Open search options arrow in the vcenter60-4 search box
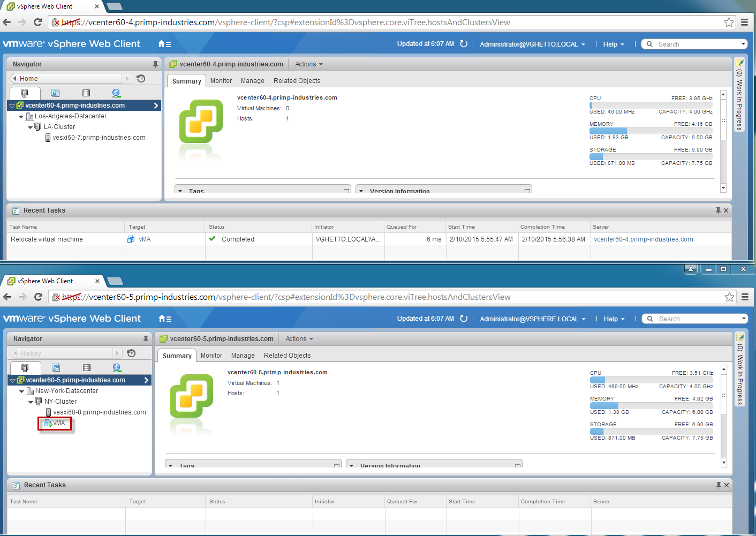 point(743,44)
